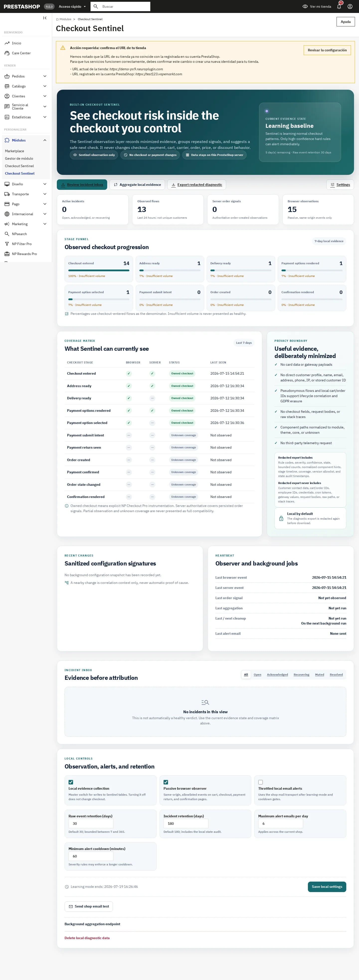
Task: Click Módulos puzzle icon
Action: click(7, 140)
